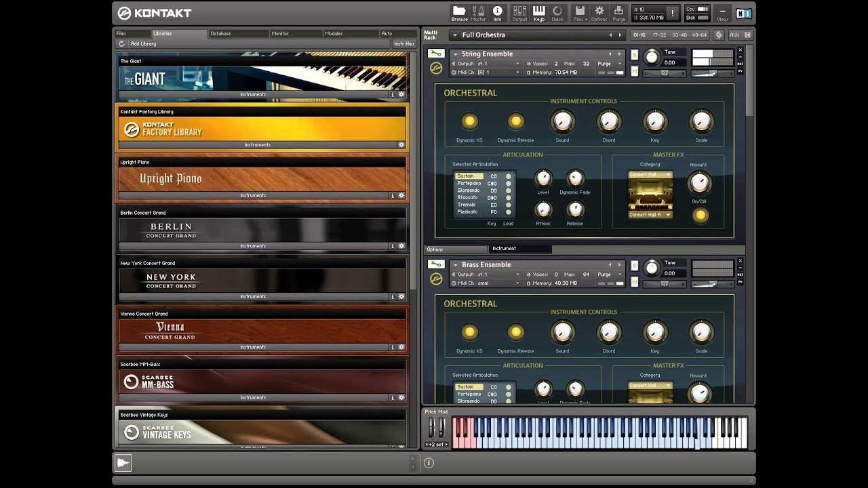Show the Output mixer section
868x488 pixels.
[x=519, y=13]
